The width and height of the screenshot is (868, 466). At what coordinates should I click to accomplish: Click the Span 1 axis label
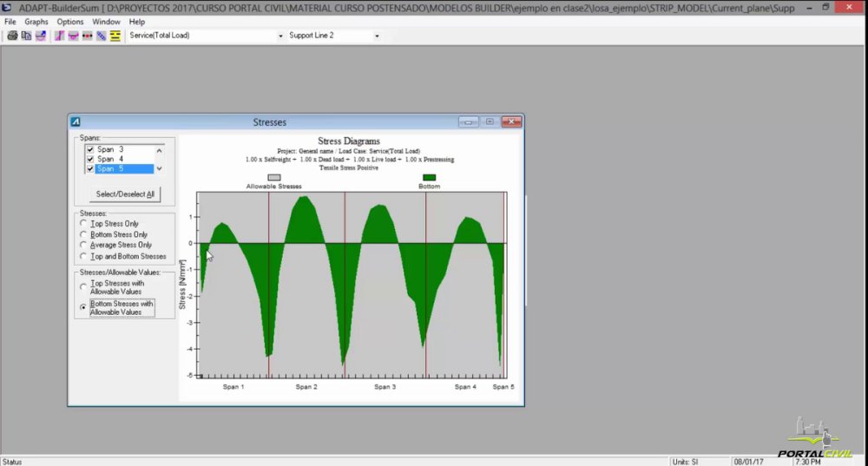pyautogui.click(x=233, y=387)
